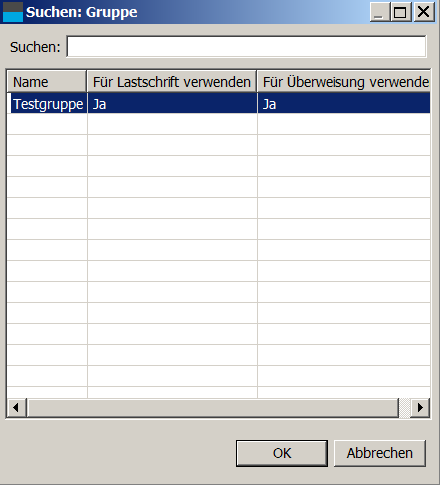Cancel with the Abbrechen button

coord(380,453)
